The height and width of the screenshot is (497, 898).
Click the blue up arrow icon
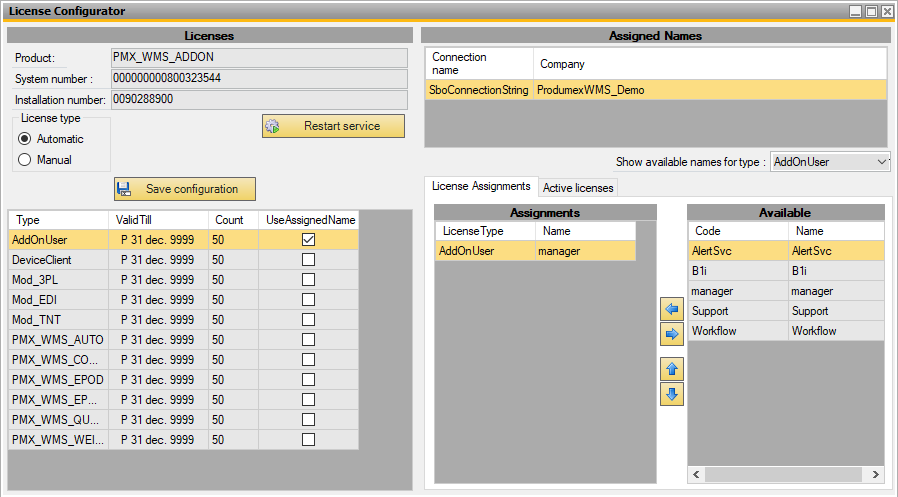(x=672, y=369)
